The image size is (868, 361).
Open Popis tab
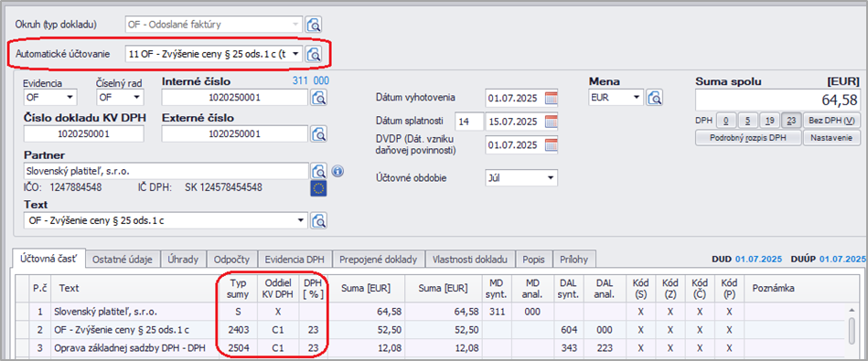533,259
